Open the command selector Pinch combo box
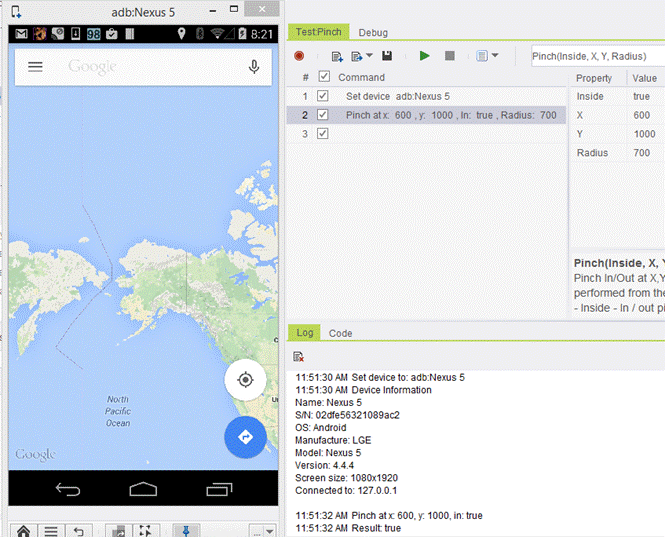The height and width of the screenshot is (537, 665). (x=597, y=57)
